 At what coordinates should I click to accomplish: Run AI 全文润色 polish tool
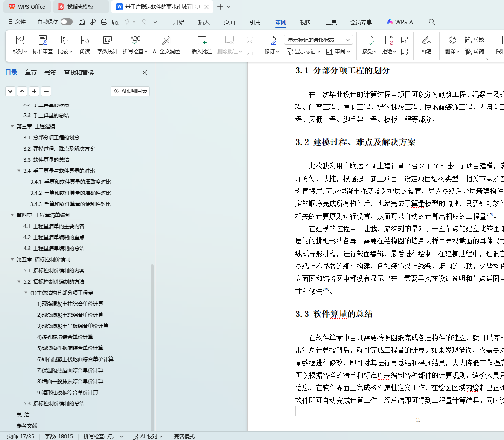coord(166,41)
